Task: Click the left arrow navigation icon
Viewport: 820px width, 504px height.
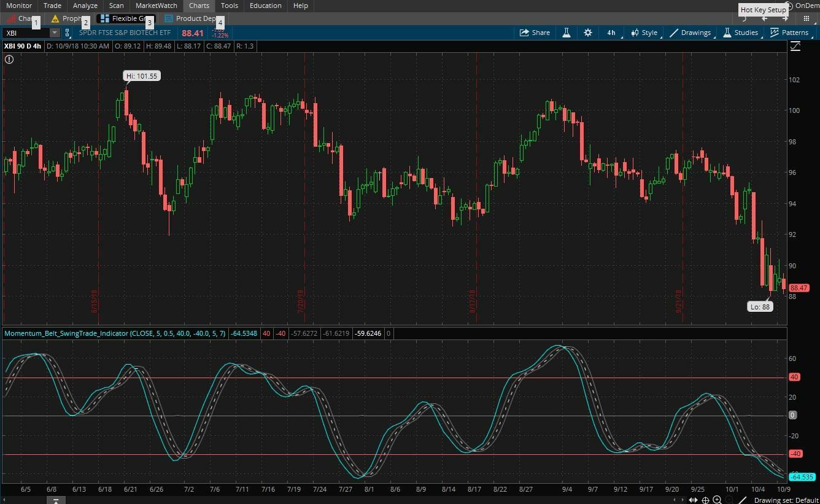Action: tap(765, 18)
